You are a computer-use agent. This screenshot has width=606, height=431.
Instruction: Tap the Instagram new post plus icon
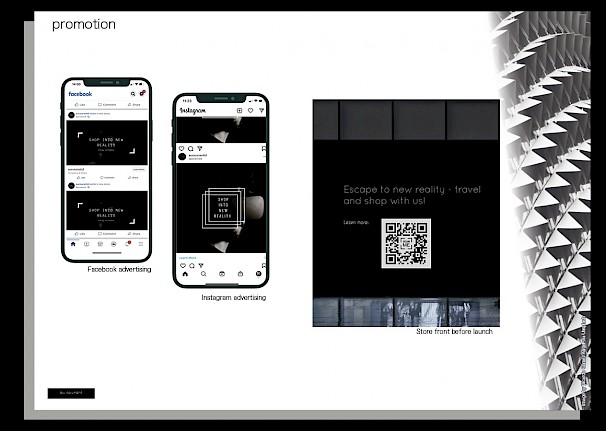coord(239,110)
